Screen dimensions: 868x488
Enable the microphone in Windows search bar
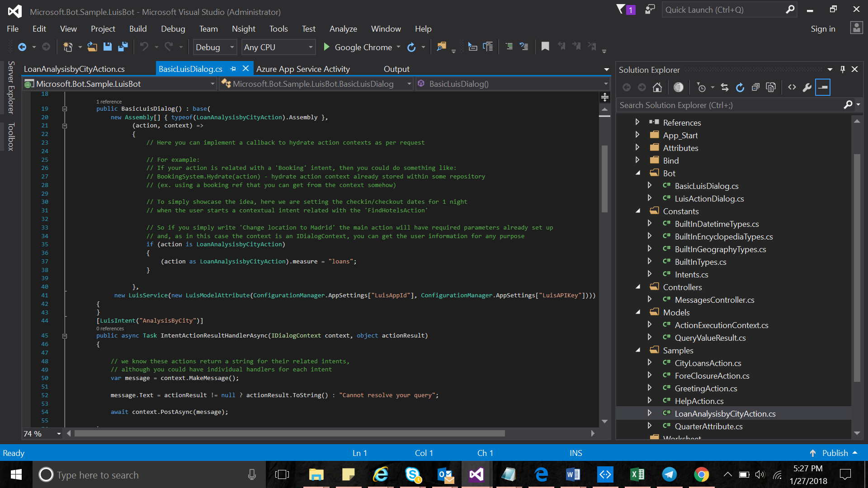[252, 474]
